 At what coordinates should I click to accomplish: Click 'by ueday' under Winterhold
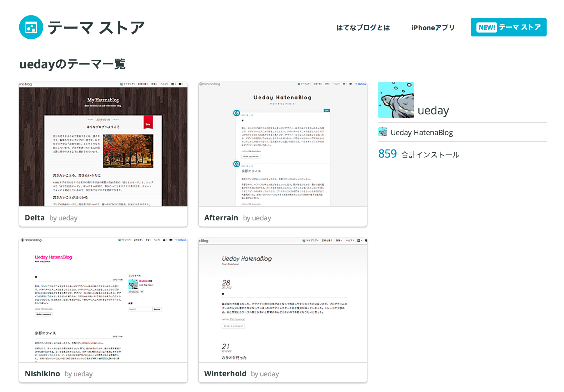click(x=265, y=374)
